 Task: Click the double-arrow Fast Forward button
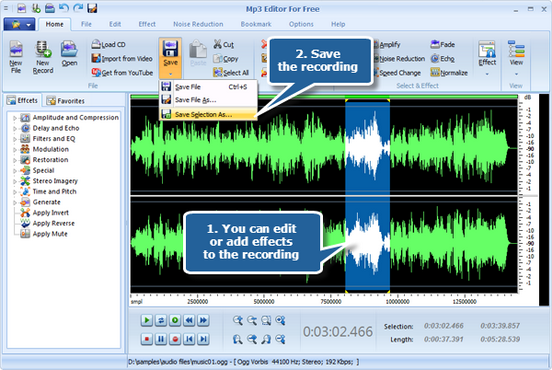(x=203, y=320)
